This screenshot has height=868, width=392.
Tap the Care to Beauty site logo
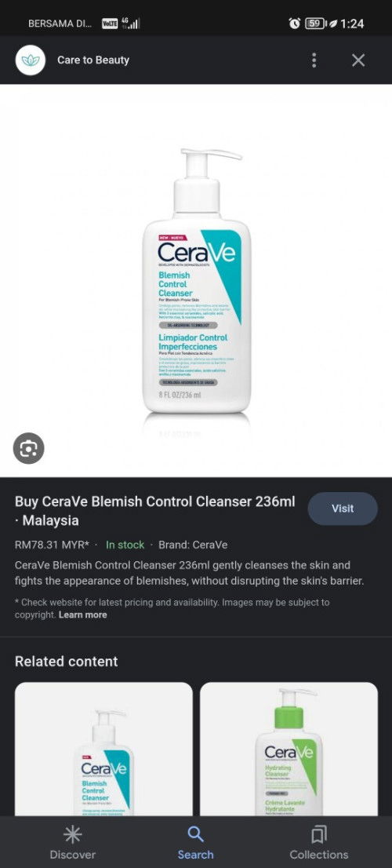click(31, 60)
